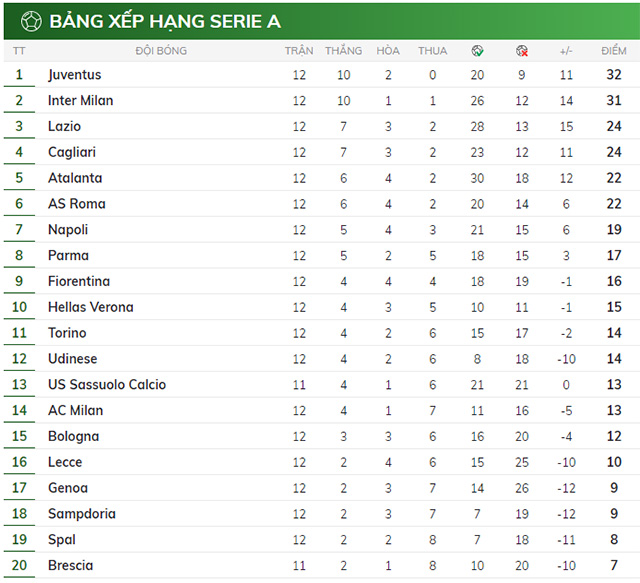640x583 pixels.
Task: Click the THẮNG column header
Action: [x=344, y=50]
